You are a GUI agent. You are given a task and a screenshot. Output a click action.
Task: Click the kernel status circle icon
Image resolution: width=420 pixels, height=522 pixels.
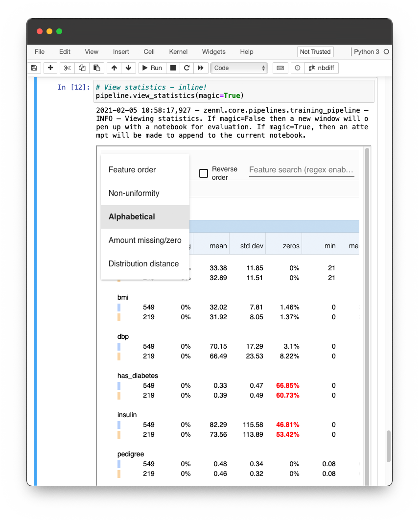pos(386,51)
